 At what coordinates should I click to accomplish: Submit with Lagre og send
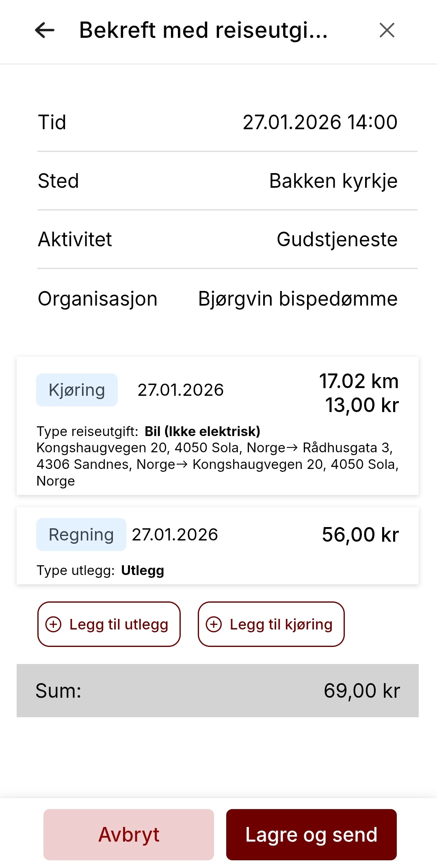(311, 835)
